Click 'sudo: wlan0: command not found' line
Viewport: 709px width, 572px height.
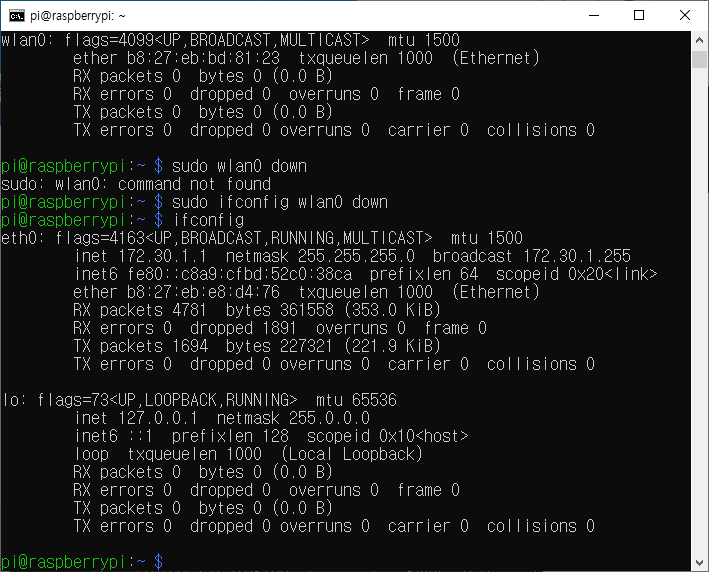tap(136, 184)
